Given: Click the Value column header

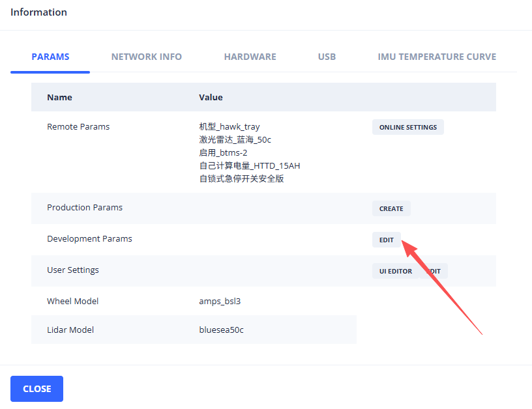Looking at the screenshot, I should pos(211,97).
